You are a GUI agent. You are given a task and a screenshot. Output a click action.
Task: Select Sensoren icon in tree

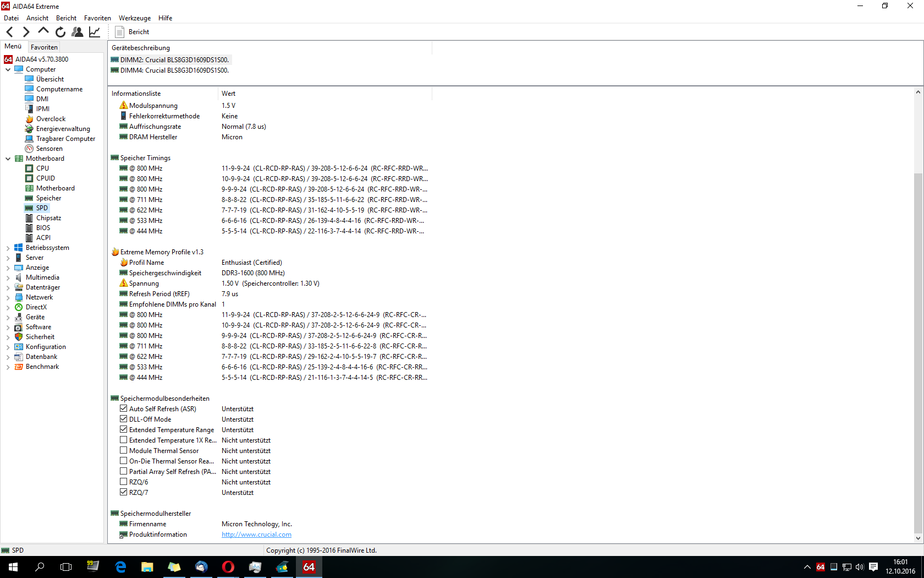pos(29,149)
